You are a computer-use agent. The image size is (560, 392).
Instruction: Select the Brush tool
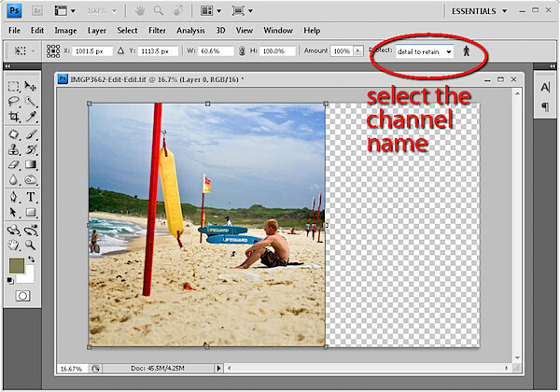(x=31, y=134)
